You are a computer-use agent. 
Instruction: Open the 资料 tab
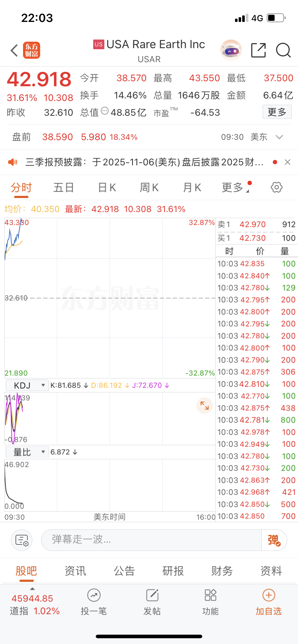(271, 571)
